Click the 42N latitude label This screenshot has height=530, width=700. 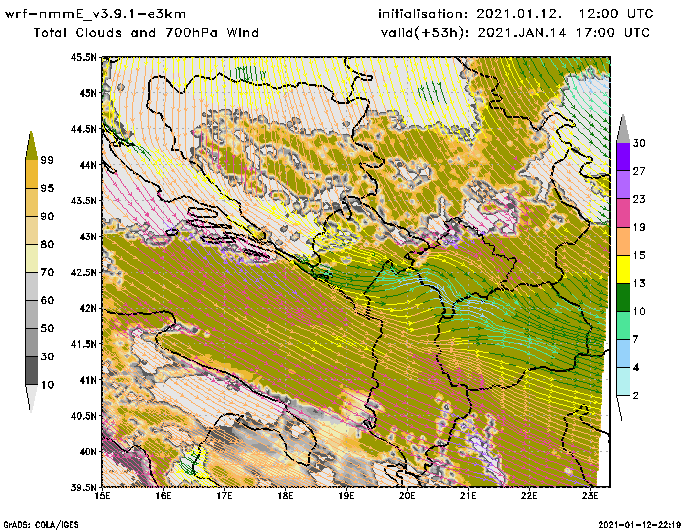87,308
